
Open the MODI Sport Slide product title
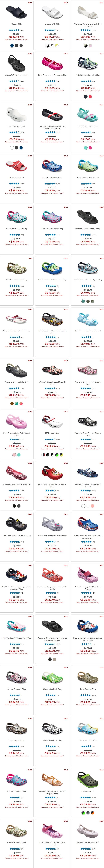pyautogui.click(x=17, y=178)
